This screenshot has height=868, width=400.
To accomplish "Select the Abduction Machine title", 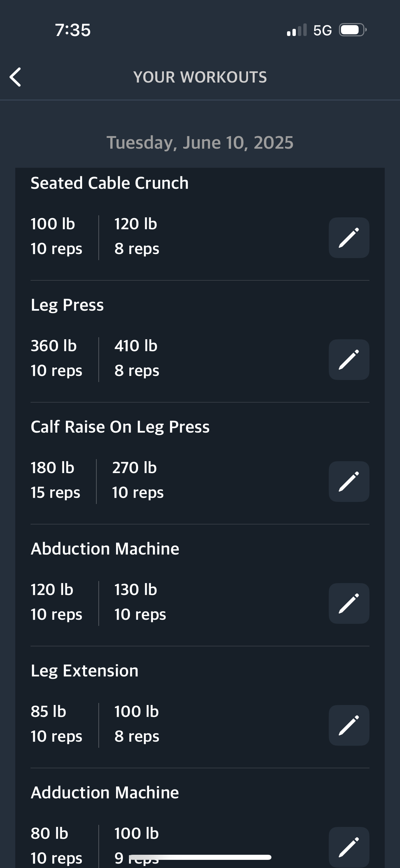I will click(x=105, y=549).
